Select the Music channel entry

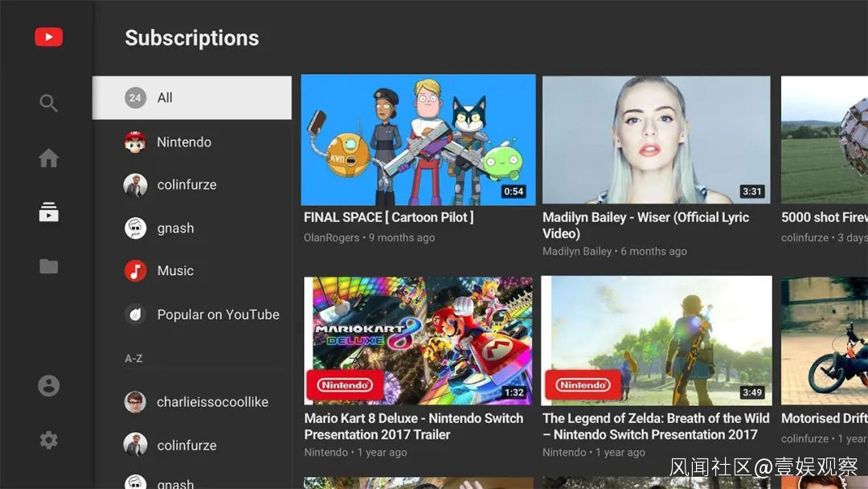click(191, 271)
